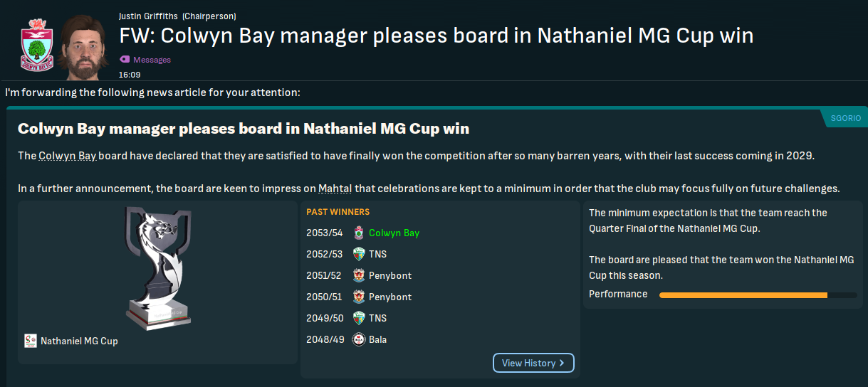Click the orange Performance progress bar
The image size is (868, 387).
click(x=743, y=295)
